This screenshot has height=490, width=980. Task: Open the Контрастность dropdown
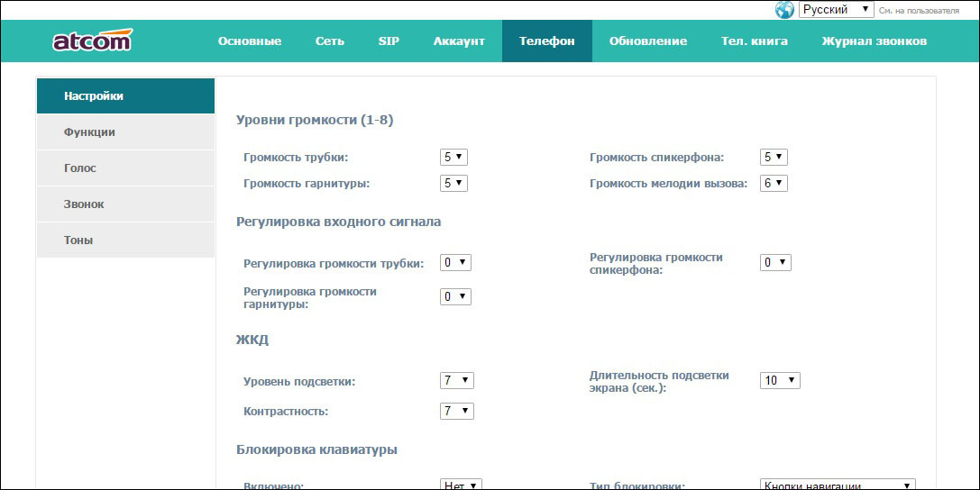point(457,412)
